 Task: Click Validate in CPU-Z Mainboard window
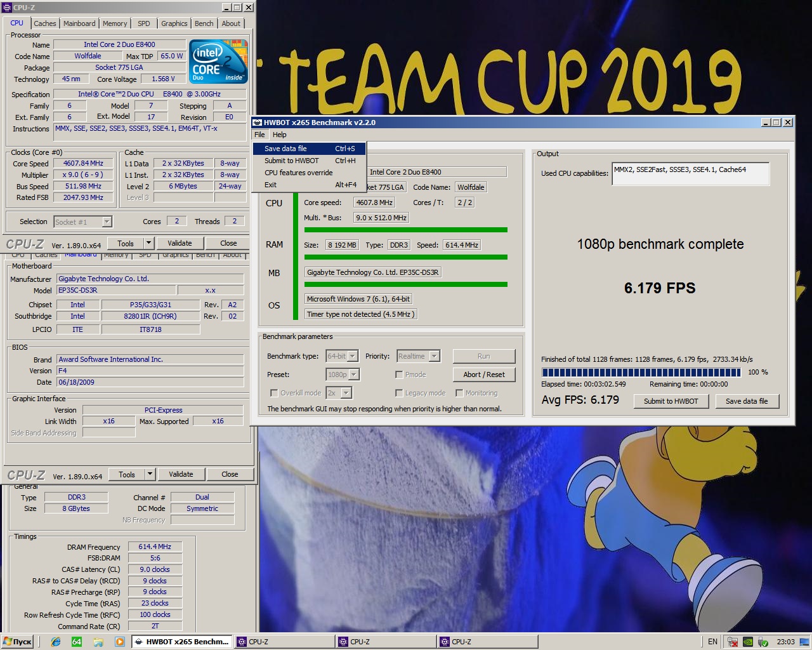181,474
